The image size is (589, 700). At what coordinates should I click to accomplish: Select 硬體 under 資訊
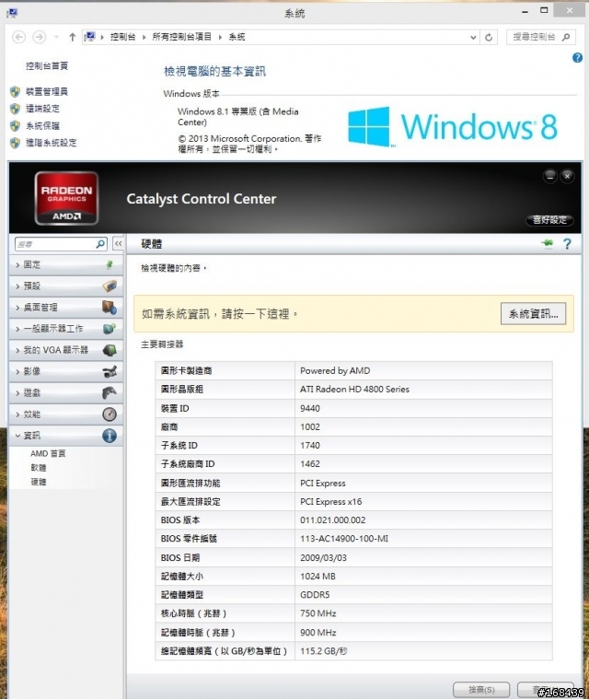click(x=39, y=482)
